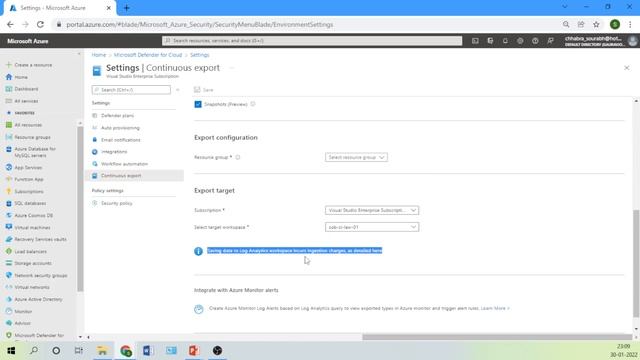Viewport: 640px width, 360px height.
Task: Open the Select target workspace dropdown
Action: tap(372, 227)
